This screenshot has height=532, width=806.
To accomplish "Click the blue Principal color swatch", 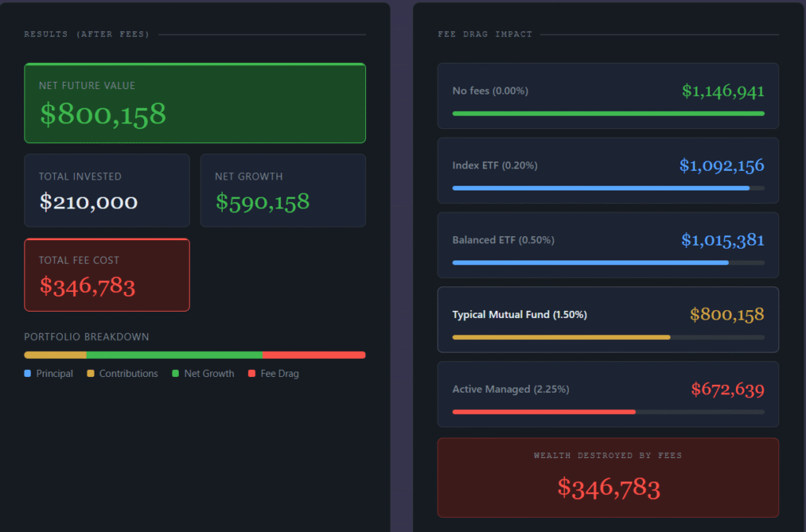I will point(28,373).
